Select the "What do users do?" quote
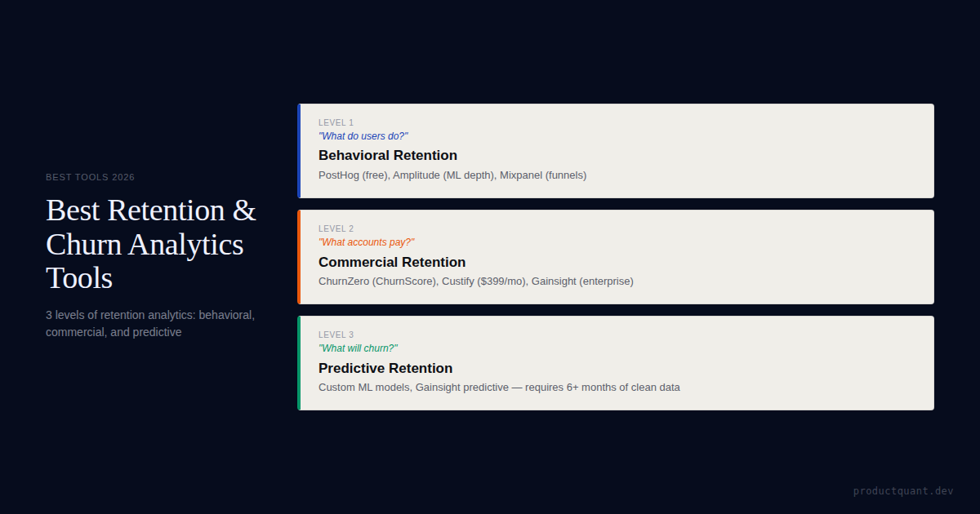980x514 pixels. pos(363,136)
